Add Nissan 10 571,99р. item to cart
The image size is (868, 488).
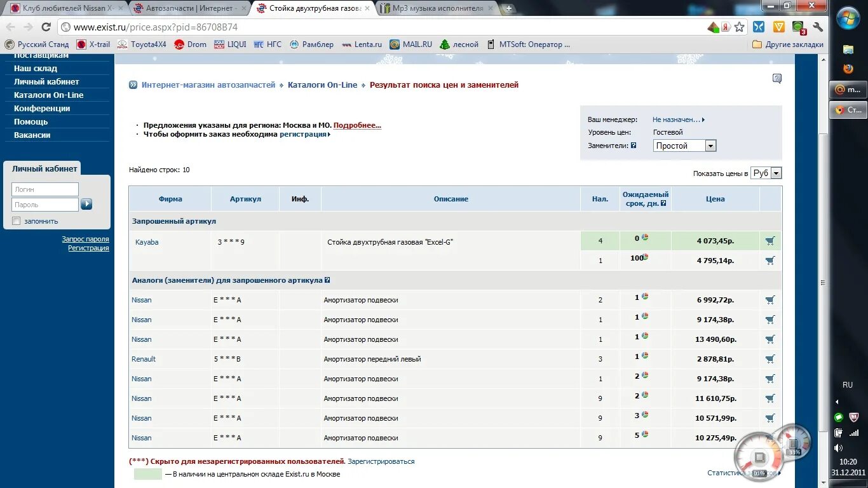[770, 418]
